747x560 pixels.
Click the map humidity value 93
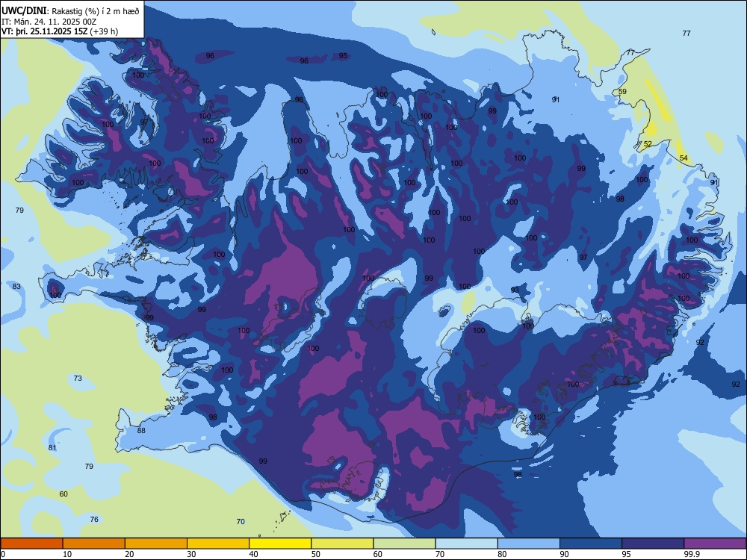tap(515, 290)
